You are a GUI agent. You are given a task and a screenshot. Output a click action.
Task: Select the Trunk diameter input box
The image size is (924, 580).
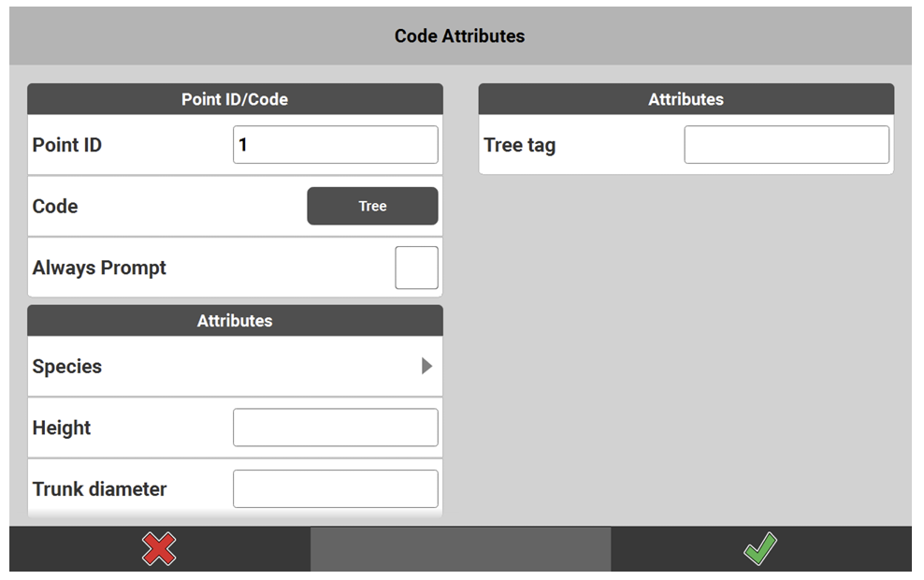[335, 488]
